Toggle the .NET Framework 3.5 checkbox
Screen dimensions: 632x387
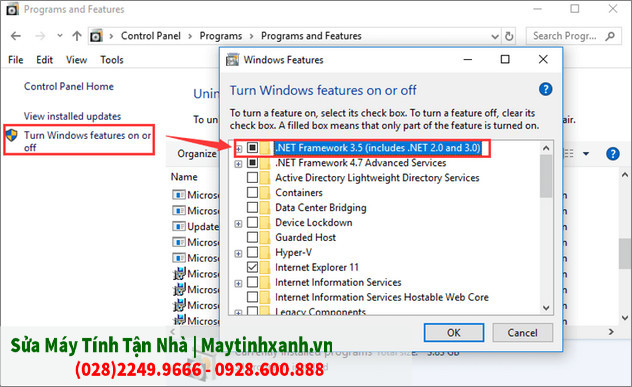pyautogui.click(x=252, y=148)
